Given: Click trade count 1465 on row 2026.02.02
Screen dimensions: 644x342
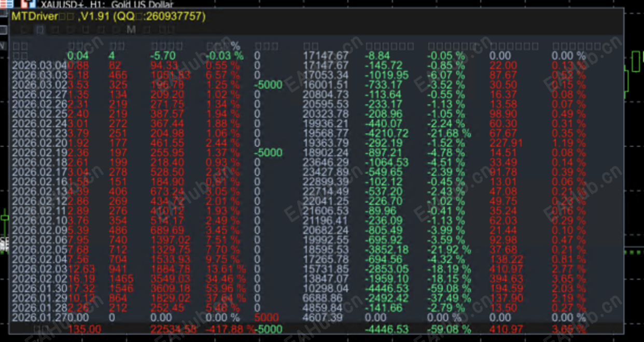Looking at the screenshot, I should coord(121,279).
